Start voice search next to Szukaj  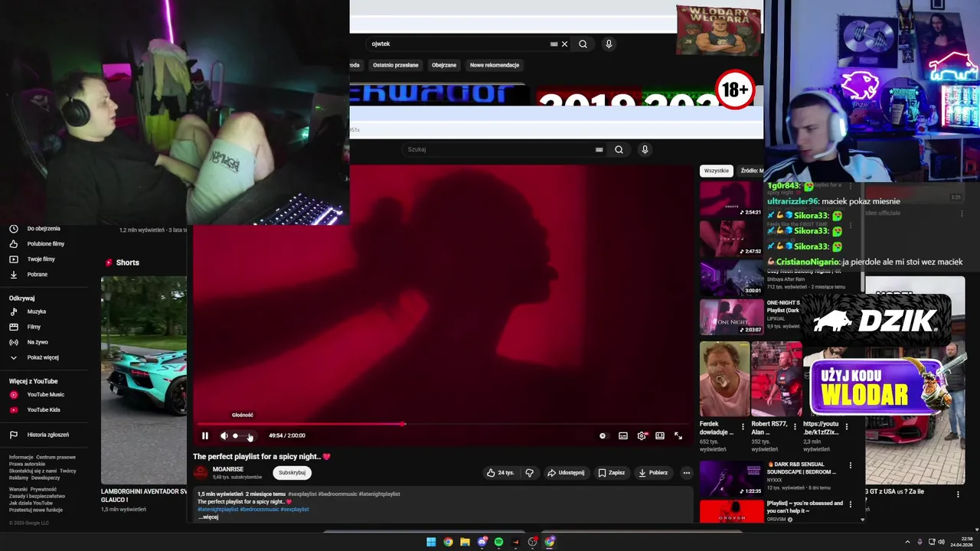645,149
